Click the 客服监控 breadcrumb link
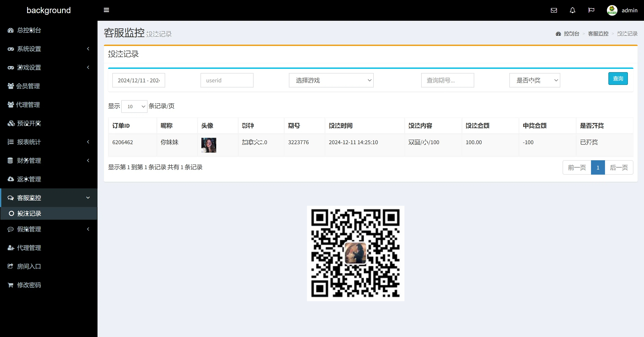 598,34
